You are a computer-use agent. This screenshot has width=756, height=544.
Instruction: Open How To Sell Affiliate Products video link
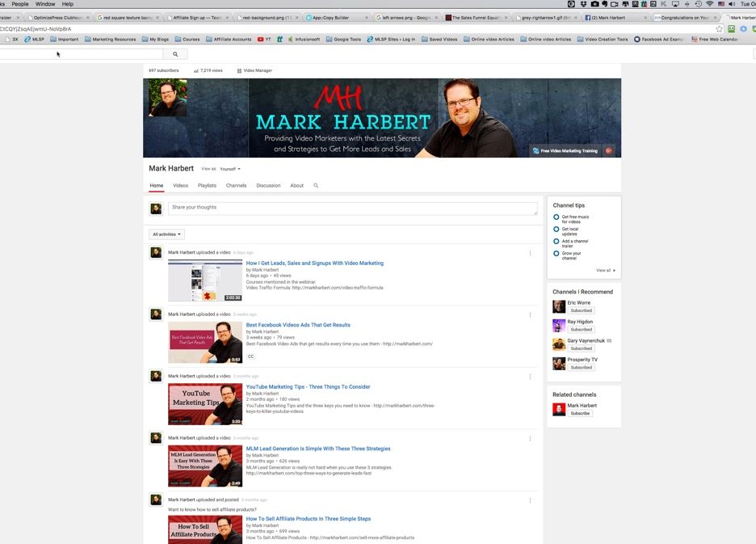click(309, 518)
